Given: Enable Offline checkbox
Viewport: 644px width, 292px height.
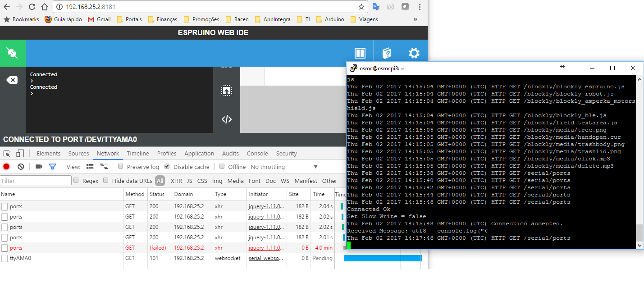Looking at the screenshot, I should [x=222, y=166].
